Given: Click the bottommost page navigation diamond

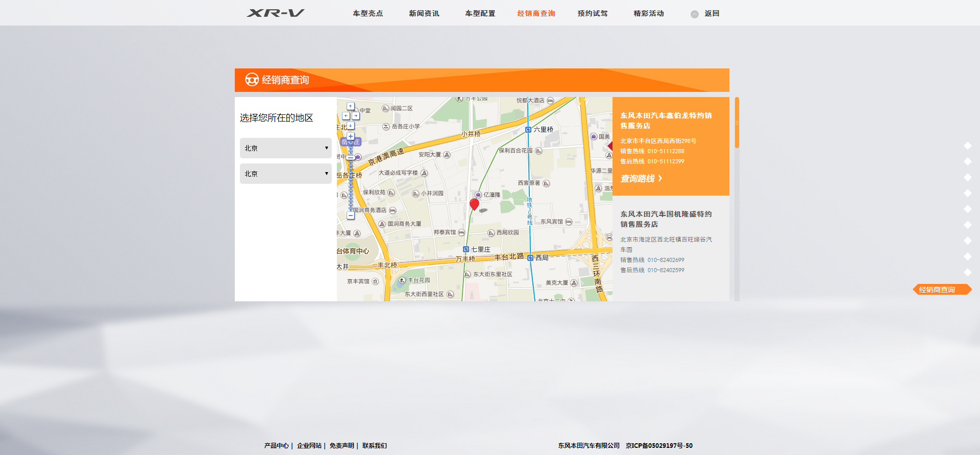Looking at the screenshot, I should coord(968,272).
